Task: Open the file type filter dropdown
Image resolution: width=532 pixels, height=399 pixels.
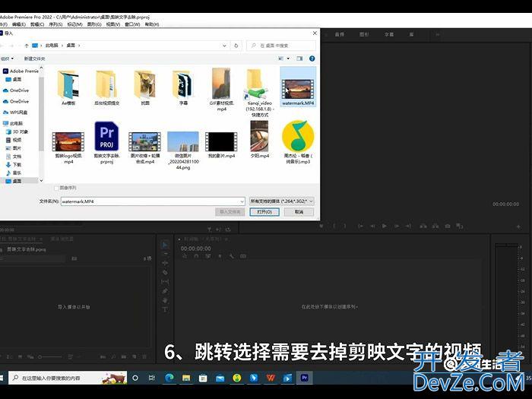Action: pos(281,201)
